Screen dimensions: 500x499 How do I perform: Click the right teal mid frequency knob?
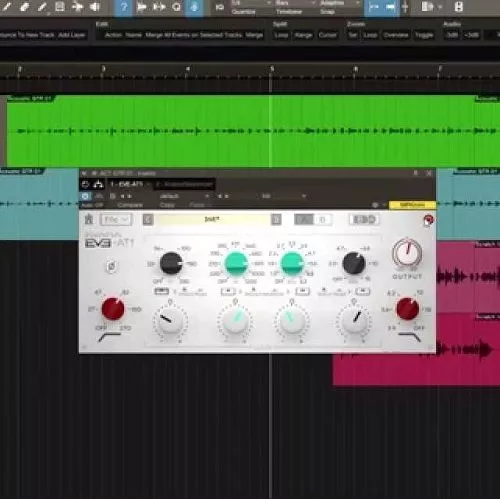(x=292, y=263)
